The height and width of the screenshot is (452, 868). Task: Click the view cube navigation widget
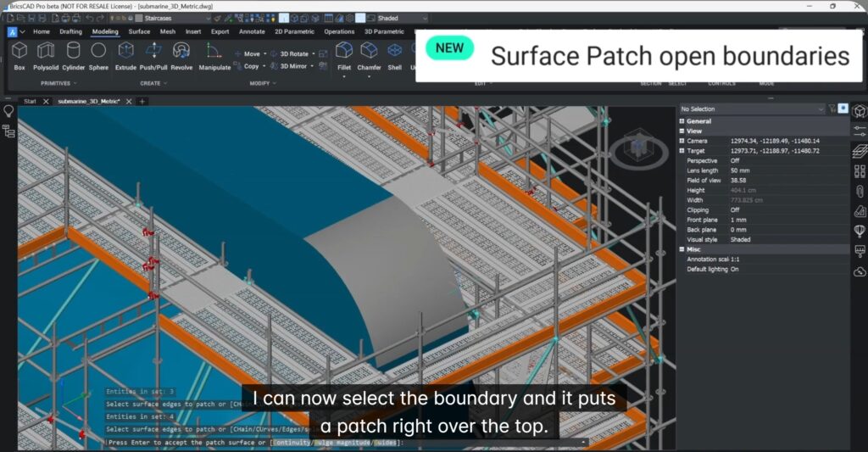pyautogui.click(x=638, y=147)
